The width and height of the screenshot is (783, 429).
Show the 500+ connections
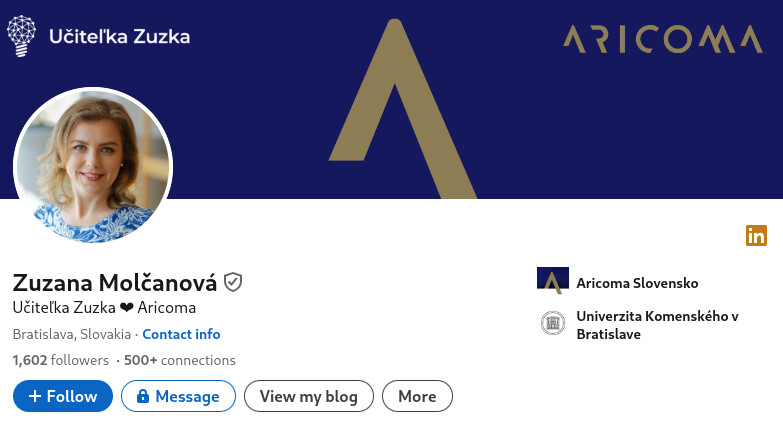point(180,360)
